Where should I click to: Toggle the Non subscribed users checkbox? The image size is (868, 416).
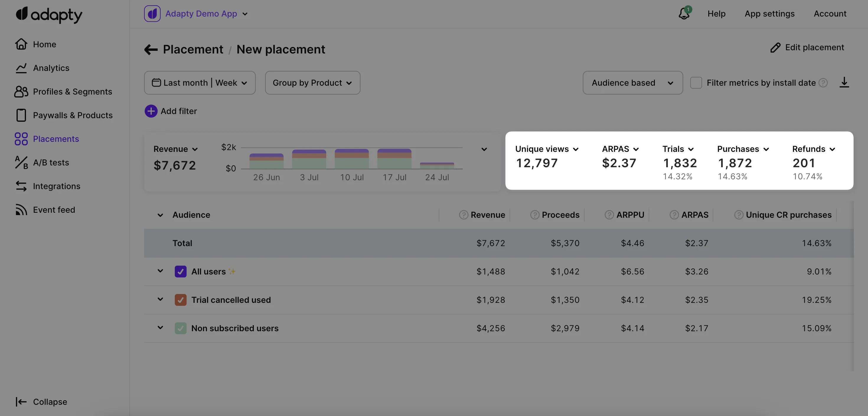pyautogui.click(x=181, y=328)
